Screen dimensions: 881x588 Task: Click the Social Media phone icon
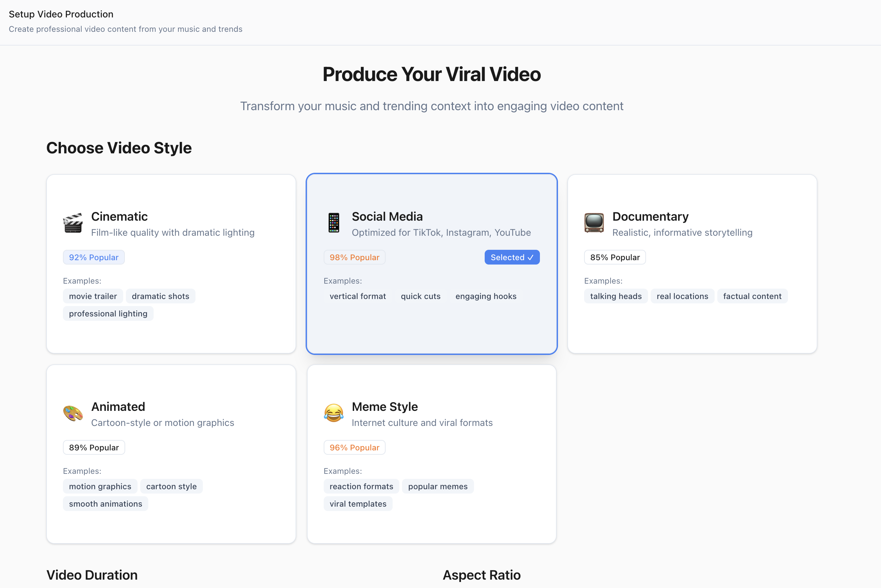333,223
